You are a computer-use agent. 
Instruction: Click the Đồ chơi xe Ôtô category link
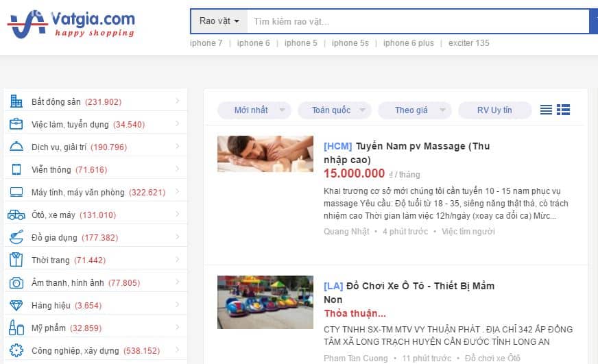(492, 359)
